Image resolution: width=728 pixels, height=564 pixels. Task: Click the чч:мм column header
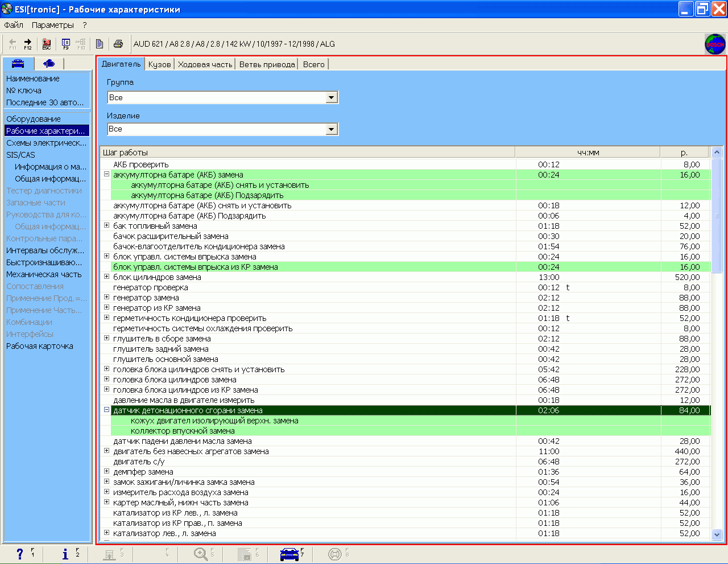[x=588, y=153]
